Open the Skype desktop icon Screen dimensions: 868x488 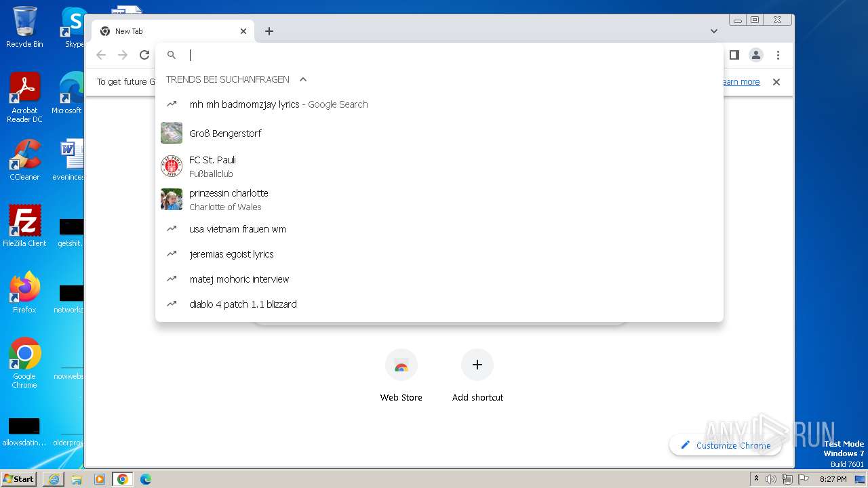(73, 27)
